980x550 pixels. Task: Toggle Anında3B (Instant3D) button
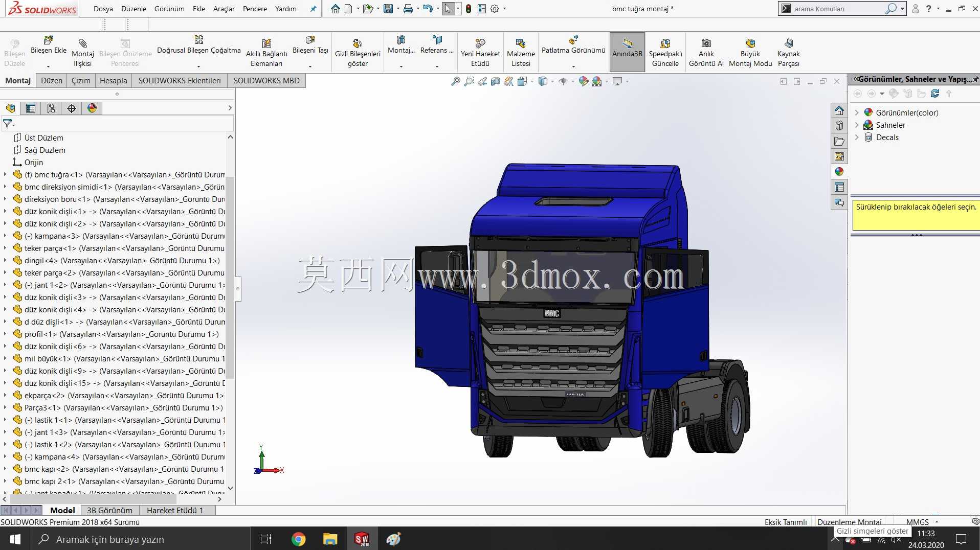[x=627, y=52]
